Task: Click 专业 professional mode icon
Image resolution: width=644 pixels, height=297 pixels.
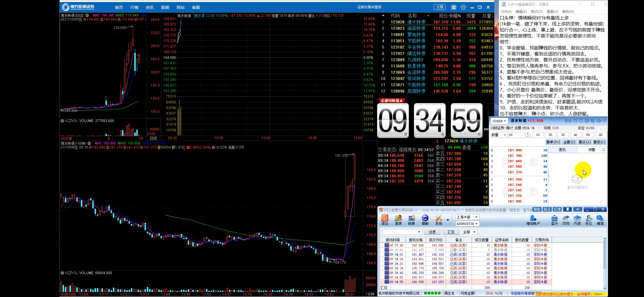Action: coord(589,220)
